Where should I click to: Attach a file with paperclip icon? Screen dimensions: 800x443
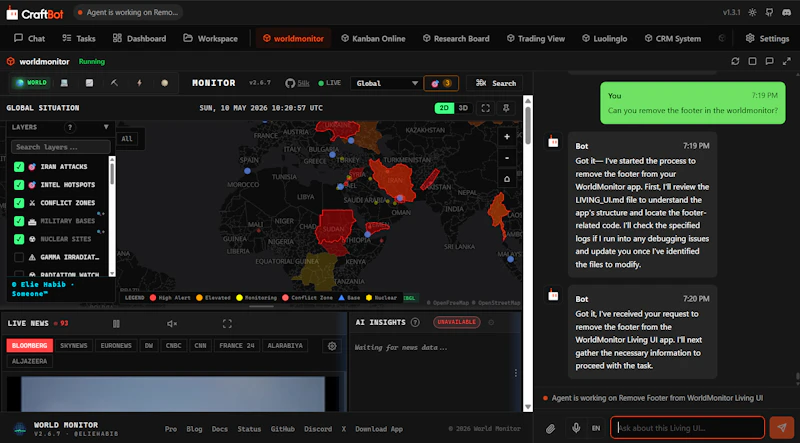click(x=551, y=428)
